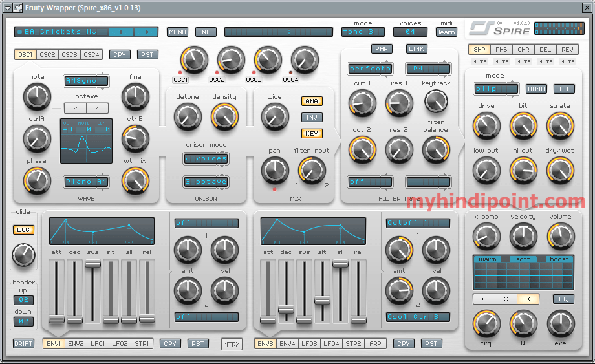This screenshot has height=364, width=595.
Task: Open the clip shaper mode dropdown
Action: (495, 89)
